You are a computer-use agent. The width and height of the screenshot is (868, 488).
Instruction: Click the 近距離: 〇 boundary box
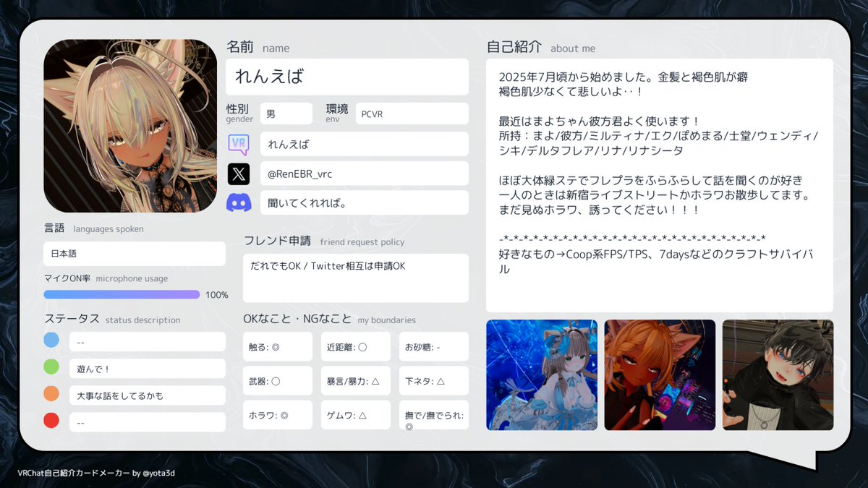click(356, 346)
